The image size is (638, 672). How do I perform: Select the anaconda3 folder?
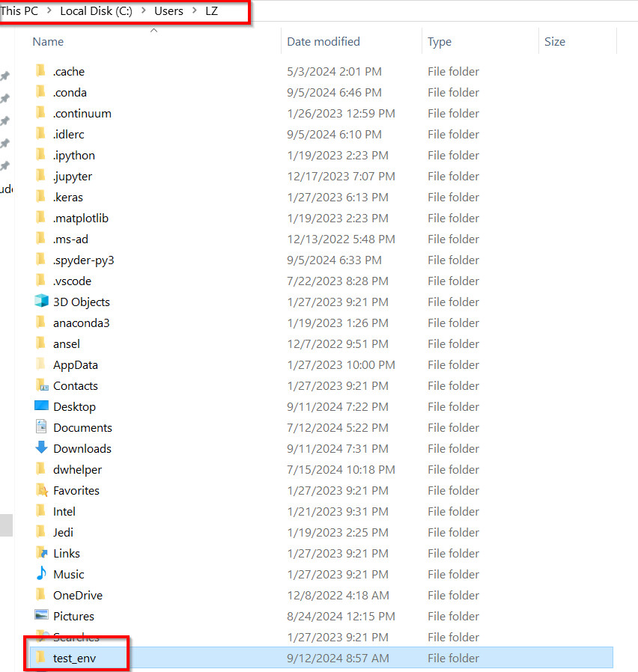pyautogui.click(x=81, y=323)
